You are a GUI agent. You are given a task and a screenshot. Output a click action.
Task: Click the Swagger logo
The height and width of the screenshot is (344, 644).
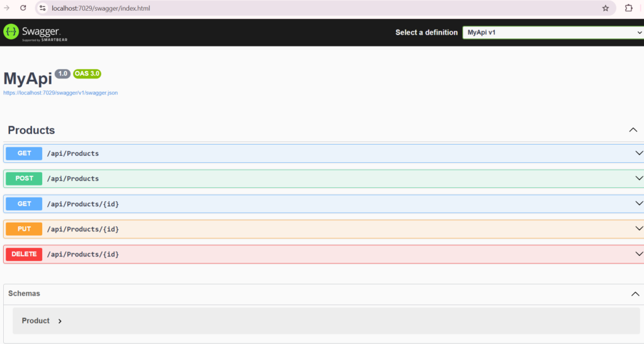pyautogui.click(x=35, y=33)
